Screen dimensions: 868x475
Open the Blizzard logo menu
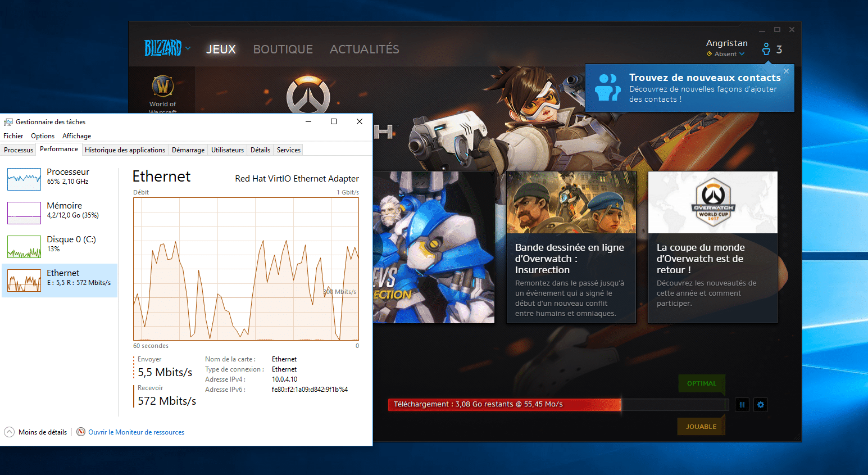coord(163,48)
